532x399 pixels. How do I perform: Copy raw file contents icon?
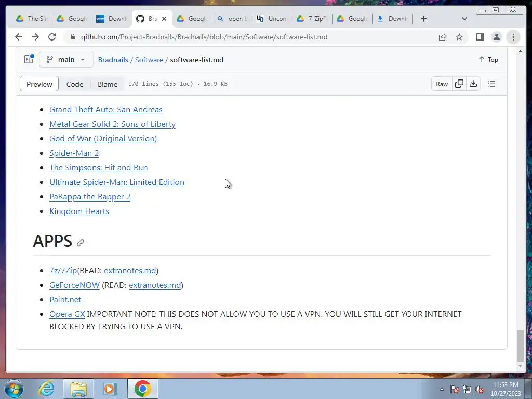[459, 84]
